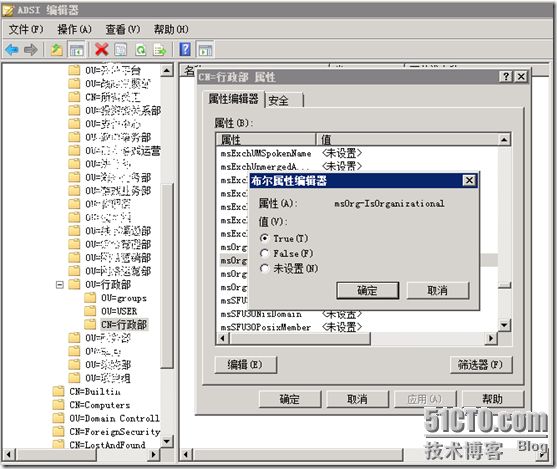Click the red Delete X toolbar icon
Image resolution: width=557 pixels, height=469 pixels.
pos(102,50)
